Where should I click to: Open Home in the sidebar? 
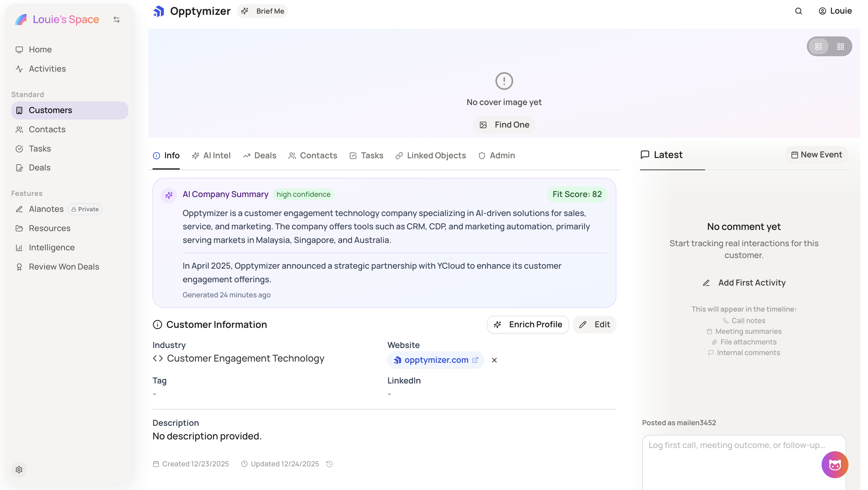tap(70, 50)
